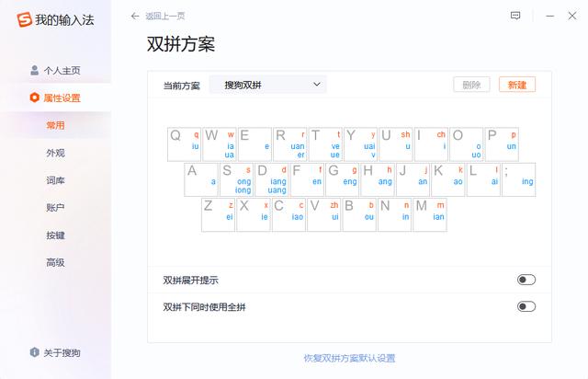Click the L key mapped to ai
This screenshot has height=379, width=588.
point(483,179)
